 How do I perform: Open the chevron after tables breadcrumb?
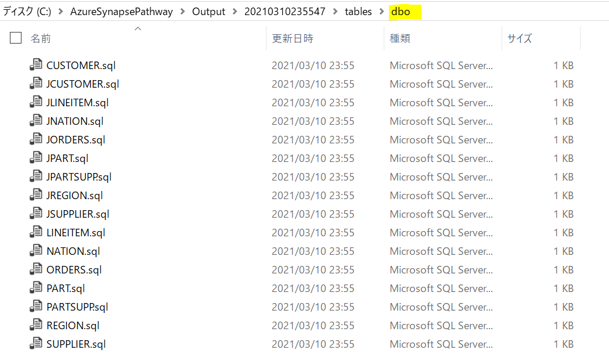point(382,12)
